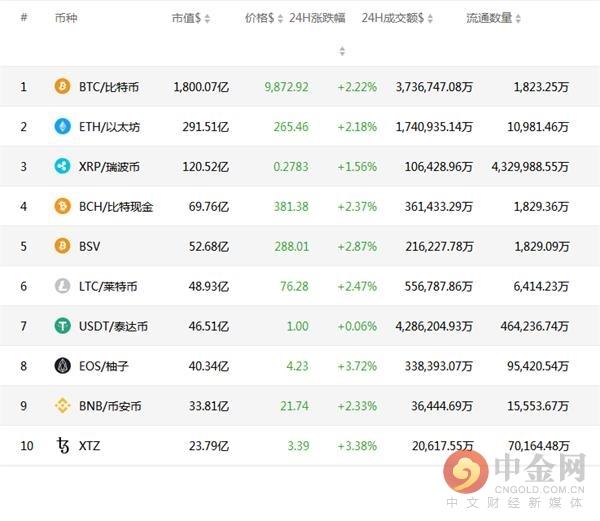Select BTC change +2.22%

point(357,87)
